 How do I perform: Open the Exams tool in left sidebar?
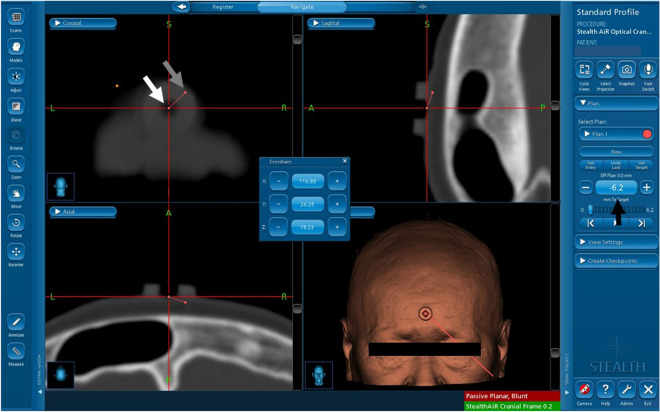tap(16, 18)
